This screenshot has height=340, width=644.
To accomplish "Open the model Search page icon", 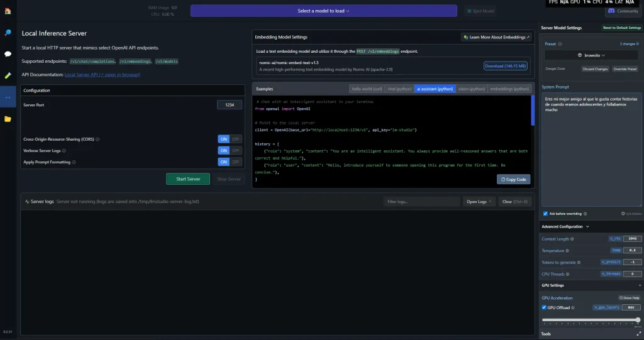I will 8,32.
